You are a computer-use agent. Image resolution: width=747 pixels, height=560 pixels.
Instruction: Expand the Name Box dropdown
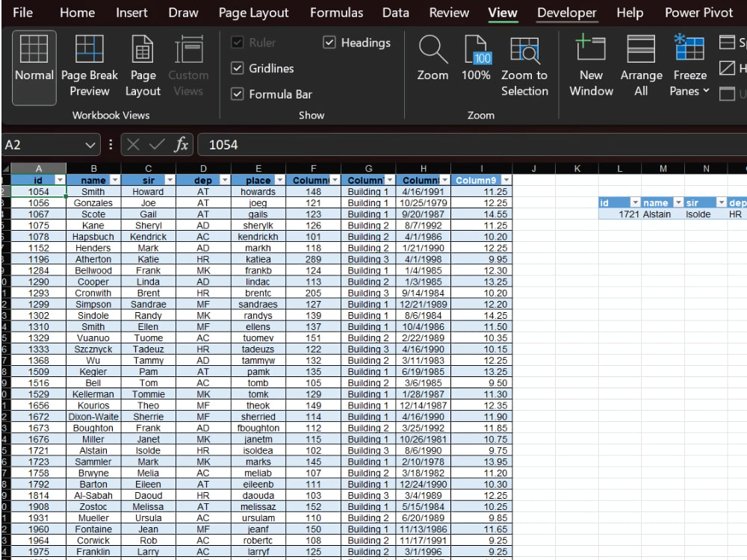[90, 145]
